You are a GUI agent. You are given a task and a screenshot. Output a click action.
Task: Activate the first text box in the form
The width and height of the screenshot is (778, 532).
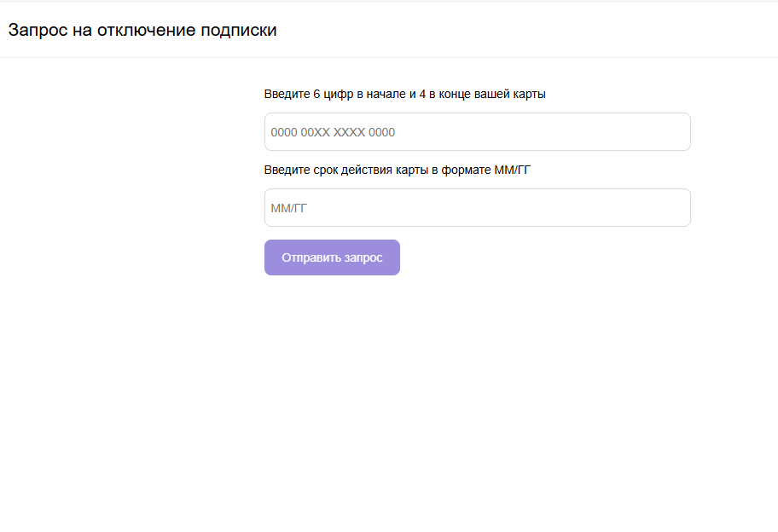(x=477, y=132)
